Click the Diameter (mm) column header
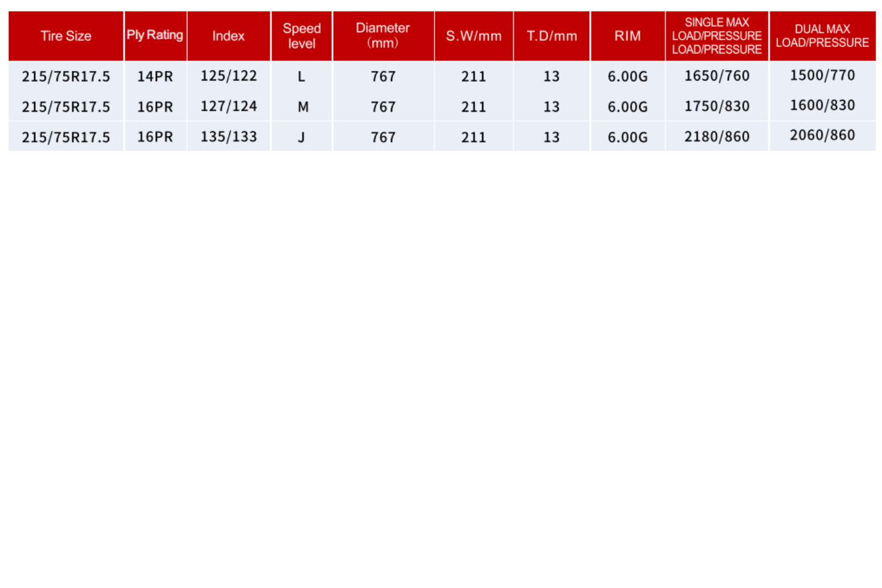This screenshot has width=882, height=588. (x=383, y=36)
